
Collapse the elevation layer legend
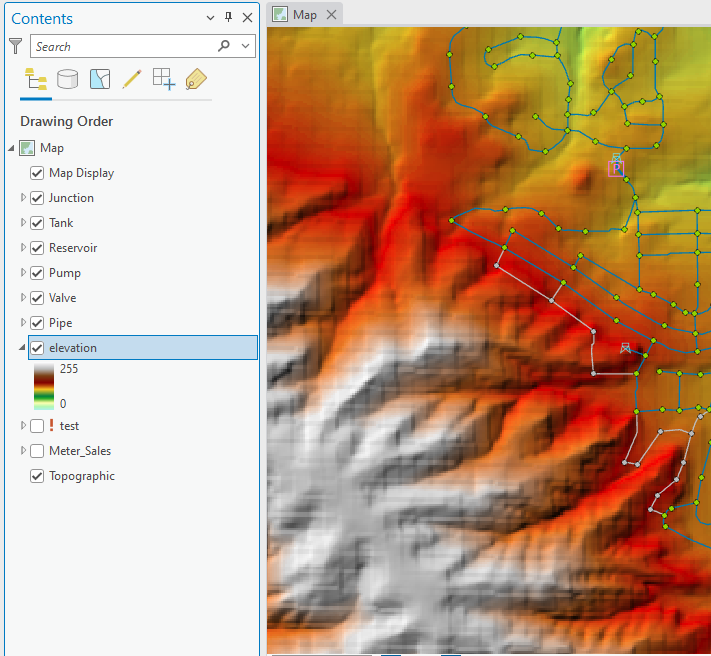coord(22,348)
